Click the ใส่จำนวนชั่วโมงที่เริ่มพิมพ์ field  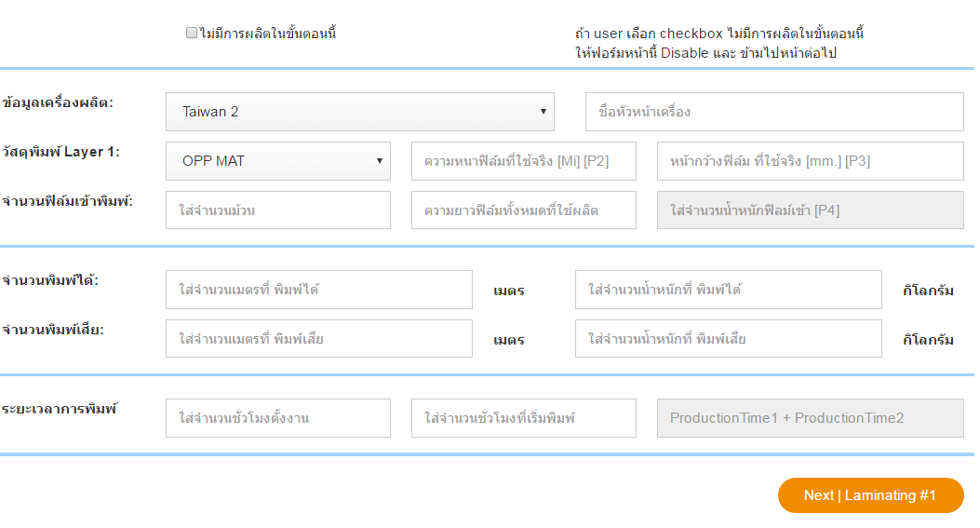click(524, 418)
